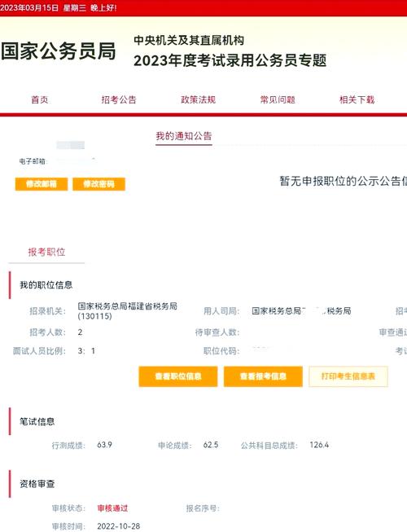
Task: Click the 我的职位信息 section heading
Action: point(46,285)
